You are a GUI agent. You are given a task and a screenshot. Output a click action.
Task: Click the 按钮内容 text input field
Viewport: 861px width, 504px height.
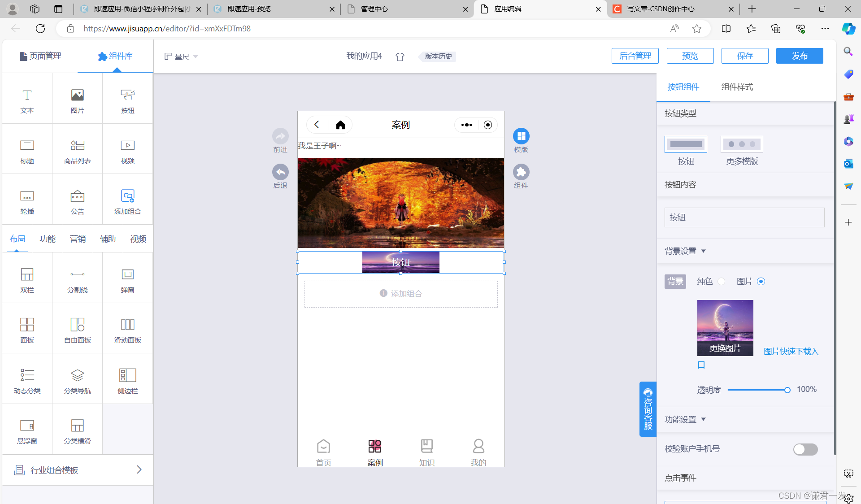[744, 217]
